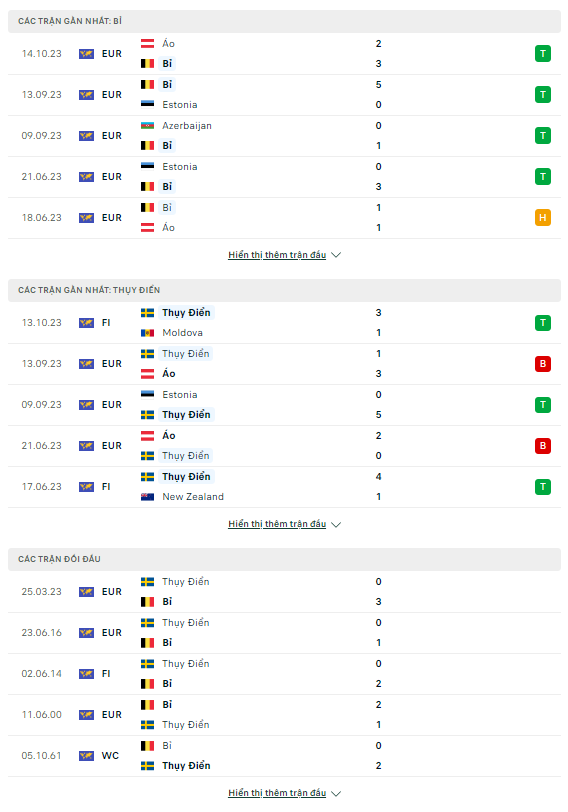
Task: Open Moldova team link
Action: pos(182,332)
